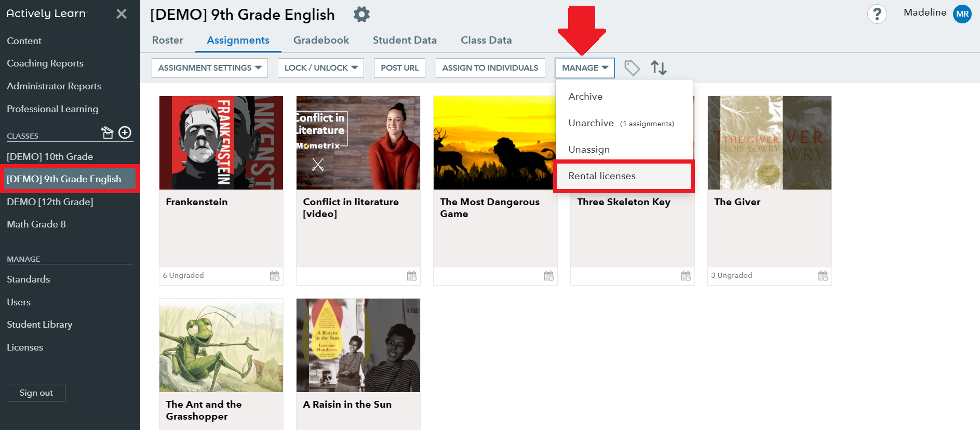Click A Raisin in the Sun title
Viewport: 980px width, 430px height.
347,405
